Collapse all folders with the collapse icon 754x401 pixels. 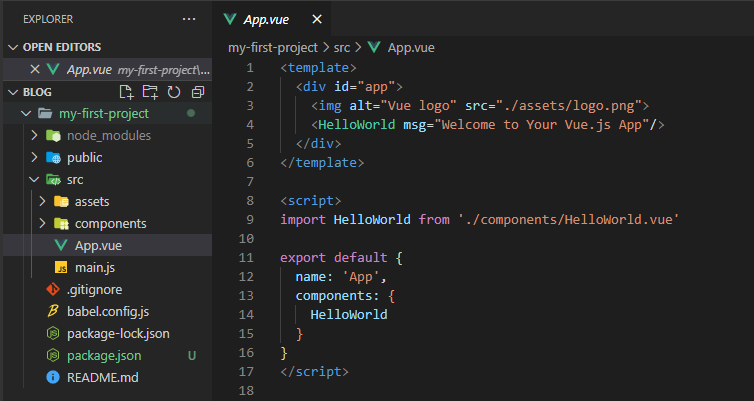pos(198,92)
